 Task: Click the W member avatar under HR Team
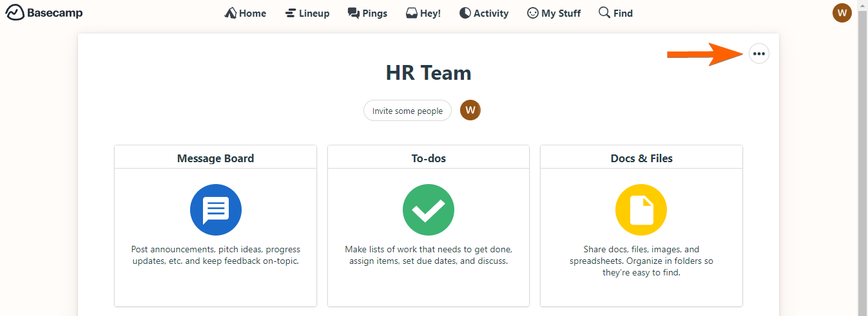[x=470, y=111]
